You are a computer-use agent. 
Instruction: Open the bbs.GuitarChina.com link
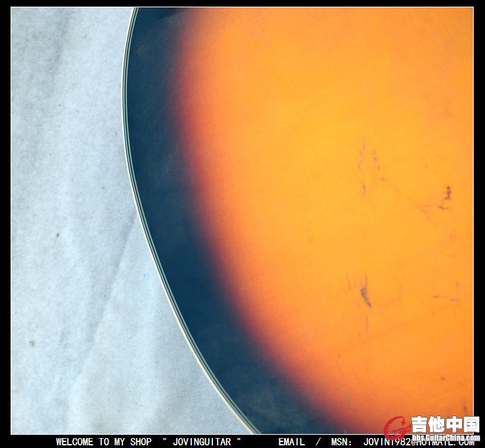[446, 437]
